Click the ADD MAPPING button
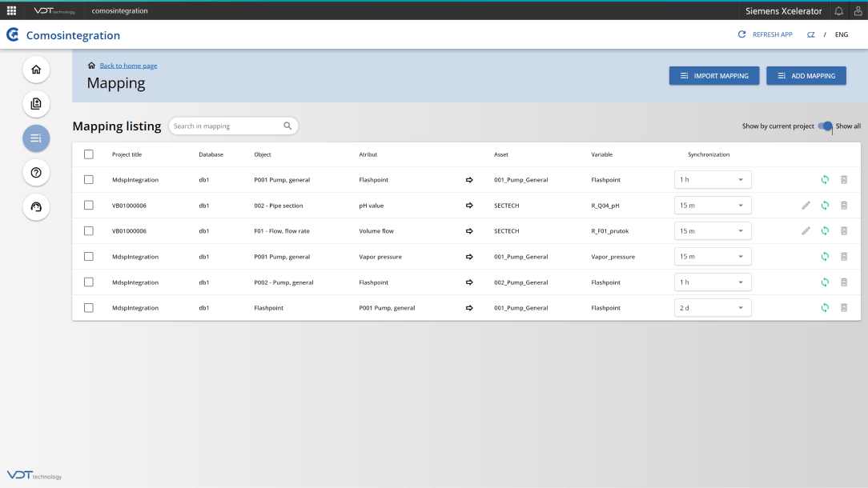The width and height of the screenshot is (868, 488). point(806,76)
